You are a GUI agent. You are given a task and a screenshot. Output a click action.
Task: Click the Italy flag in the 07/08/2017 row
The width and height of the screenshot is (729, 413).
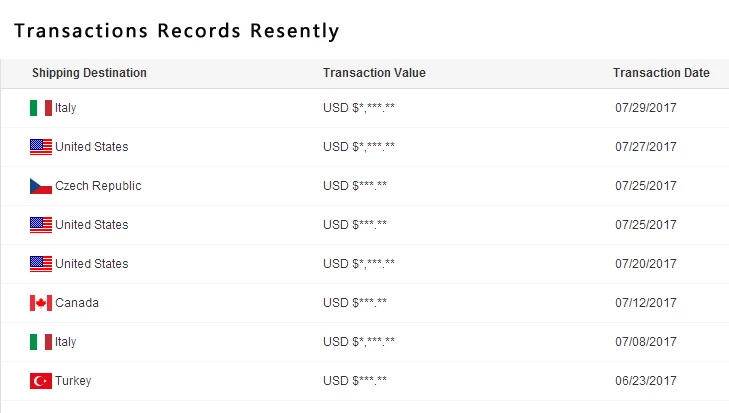[41, 342]
